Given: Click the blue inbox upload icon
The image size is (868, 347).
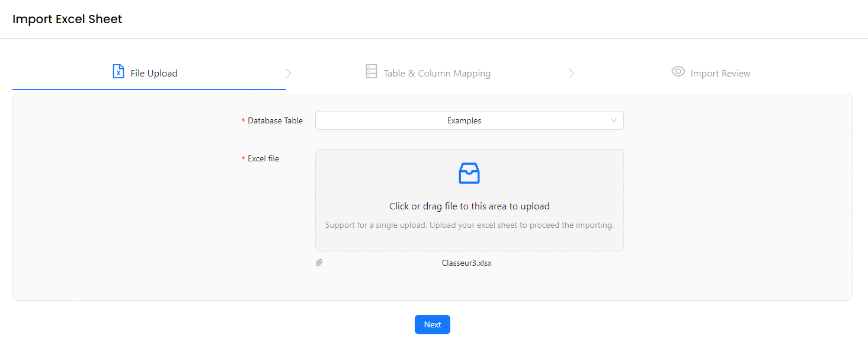Looking at the screenshot, I should pos(469,173).
